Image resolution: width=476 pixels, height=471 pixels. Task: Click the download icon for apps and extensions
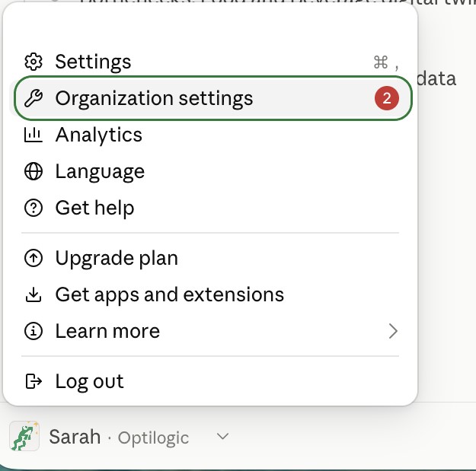[x=34, y=294]
